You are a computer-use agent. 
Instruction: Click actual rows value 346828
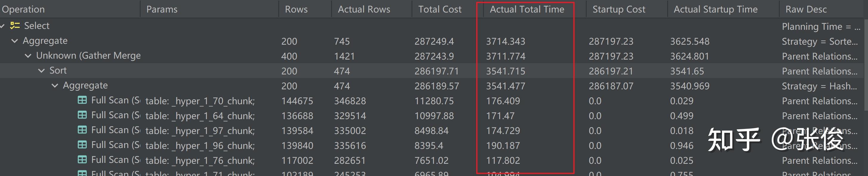pyautogui.click(x=350, y=101)
